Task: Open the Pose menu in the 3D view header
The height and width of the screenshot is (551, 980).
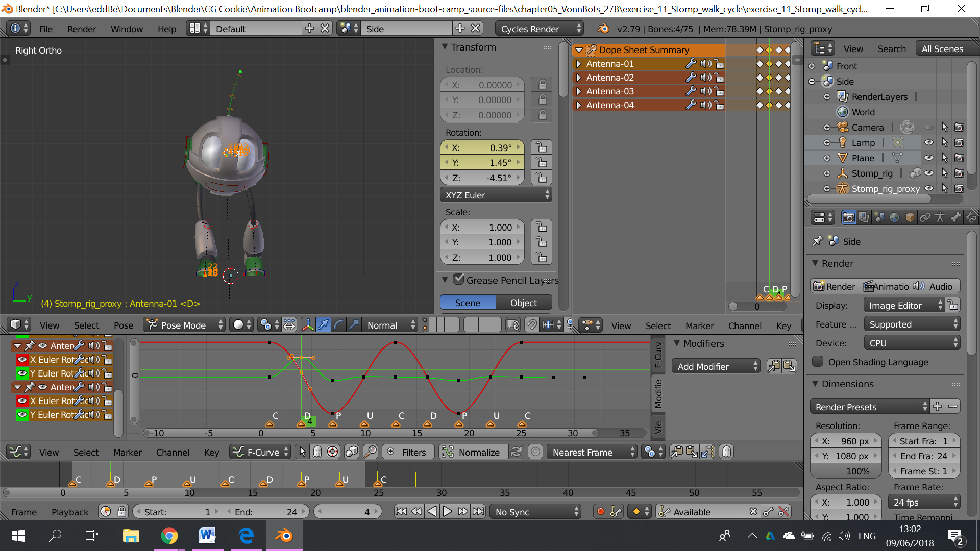Action: [123, 325]
